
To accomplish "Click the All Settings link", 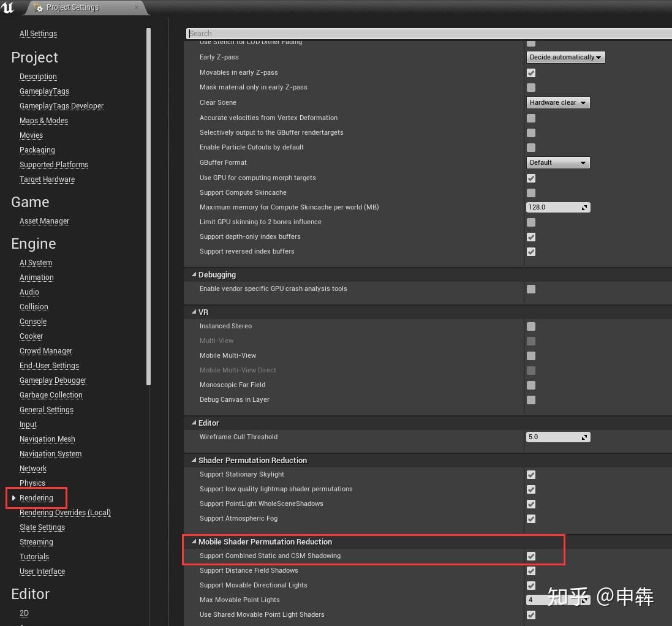I will 38,34.
